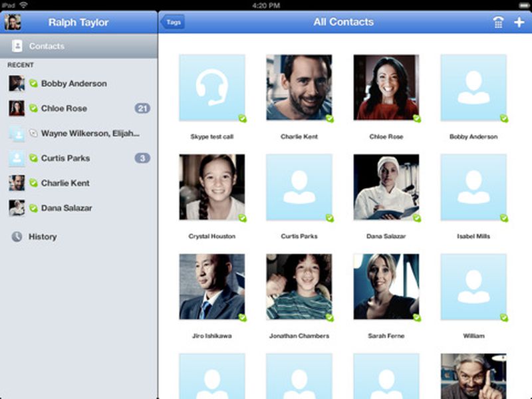
Task: Start the Skype test call
Action: pos(211,87)
